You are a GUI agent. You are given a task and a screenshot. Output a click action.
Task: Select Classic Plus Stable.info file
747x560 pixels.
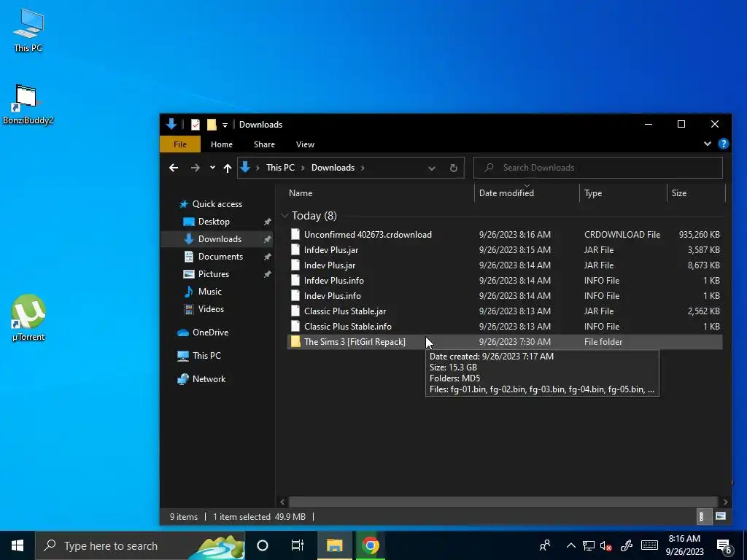(505, 326)
